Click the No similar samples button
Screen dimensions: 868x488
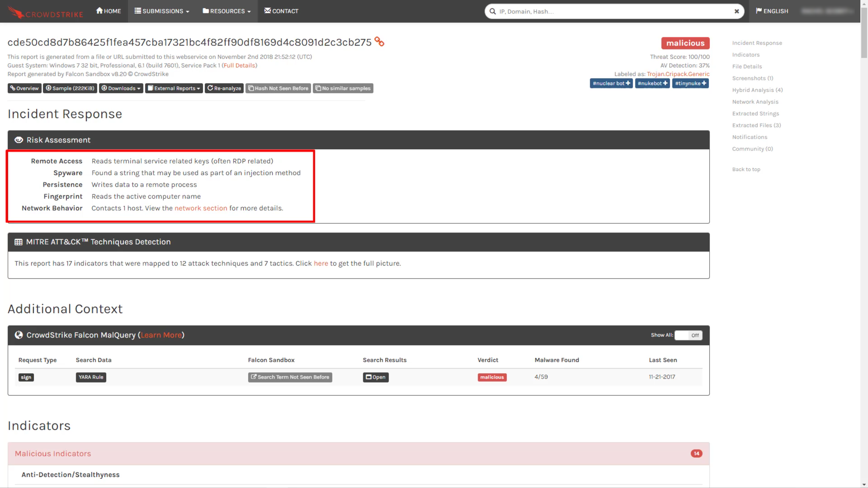click(343, 88)
